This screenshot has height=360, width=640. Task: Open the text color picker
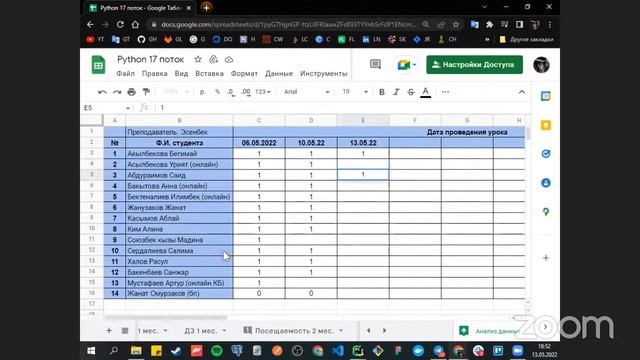pos(426,92)
